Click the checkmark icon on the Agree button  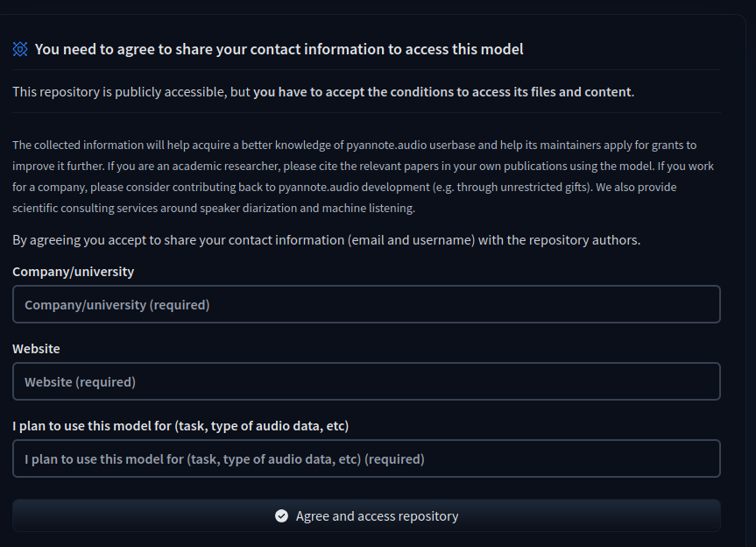tap(281, 516)
